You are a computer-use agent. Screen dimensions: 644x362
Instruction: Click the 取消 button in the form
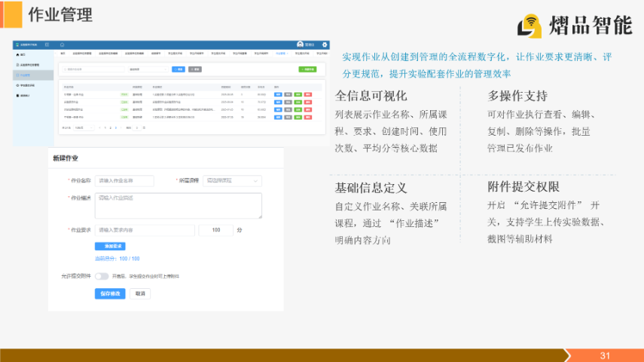pos(139,293)
